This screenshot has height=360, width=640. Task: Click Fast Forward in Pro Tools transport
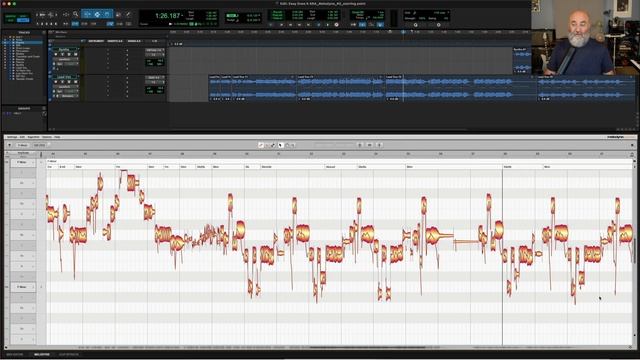click(299, 24)
